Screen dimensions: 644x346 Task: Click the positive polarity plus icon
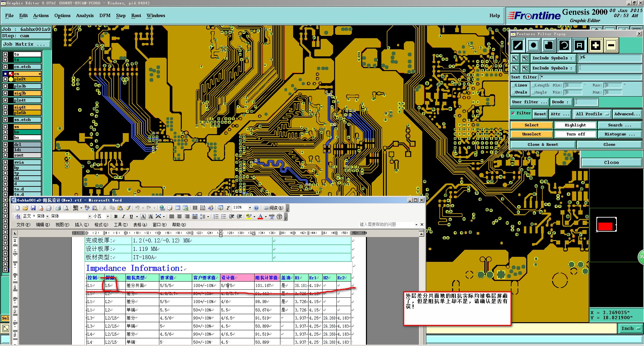click(x=595, y=45)
